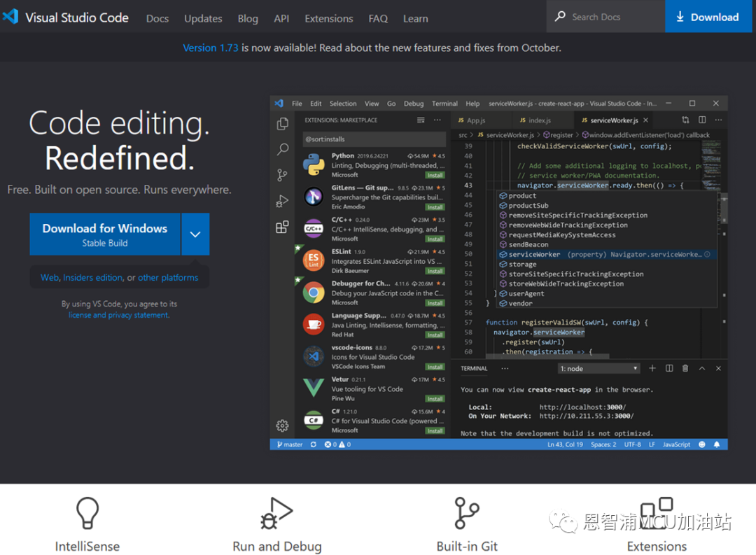Open the API navigation link
Image resolution: width=756 pixels, height=555 pixels.
(x=281, y=18)
